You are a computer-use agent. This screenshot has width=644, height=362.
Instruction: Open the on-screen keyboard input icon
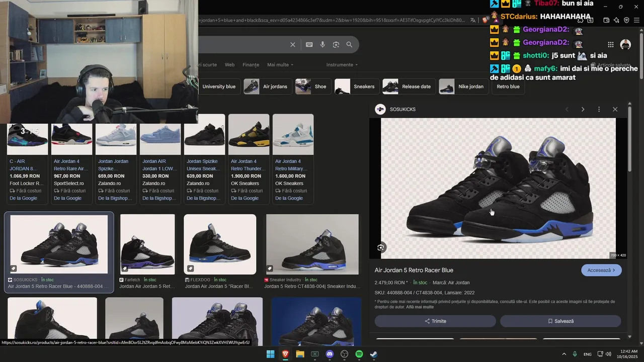coord(309,45)
